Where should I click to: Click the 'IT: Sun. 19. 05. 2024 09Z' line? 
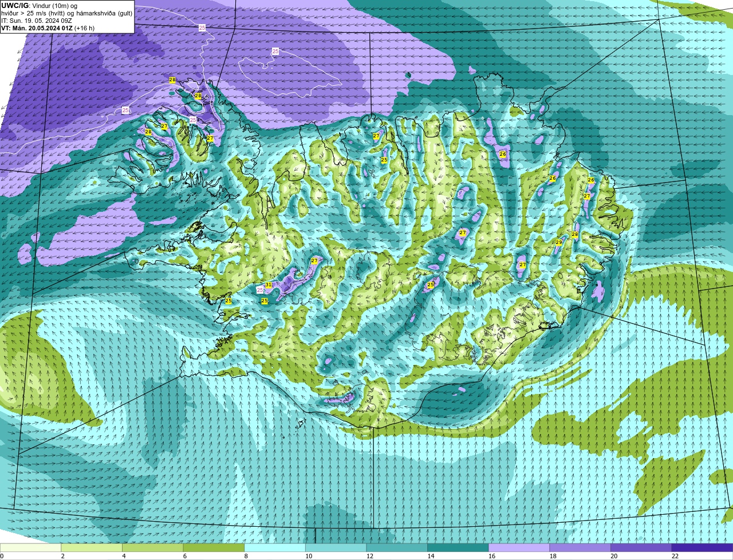click(37, 20)
